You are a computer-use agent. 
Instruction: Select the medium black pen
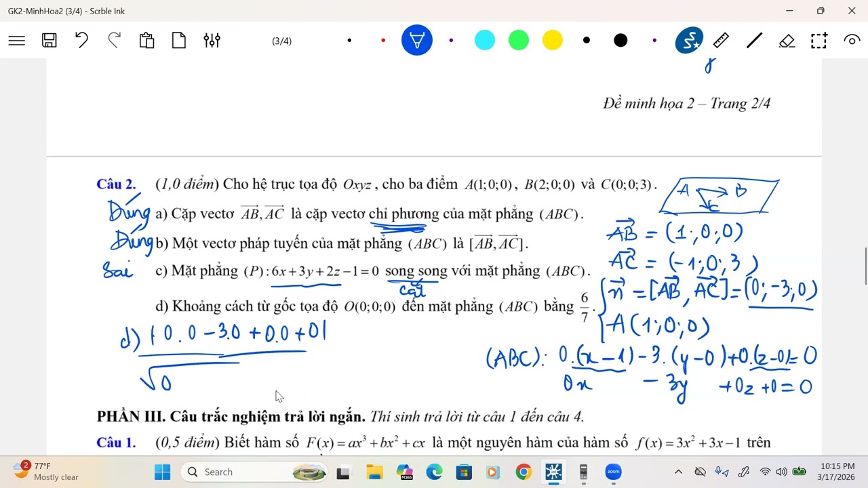[x=587, y=41]
